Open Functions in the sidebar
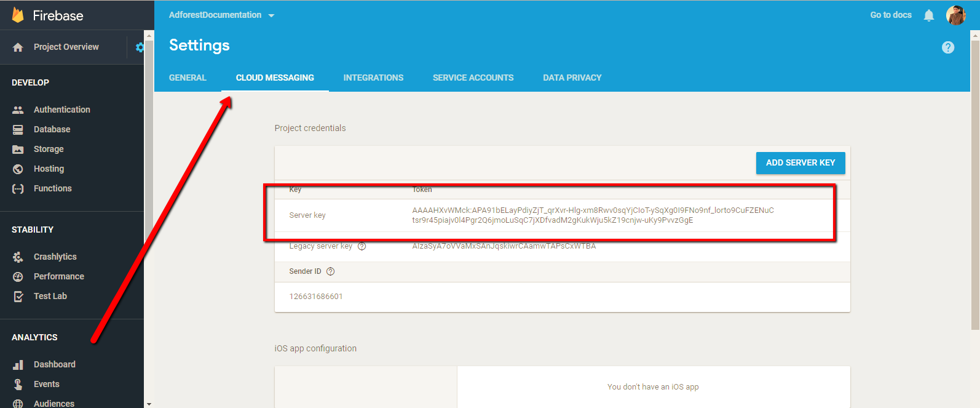The width and height of the screenshot is (980, 408). pyautogui.click(x=53, y=188)
